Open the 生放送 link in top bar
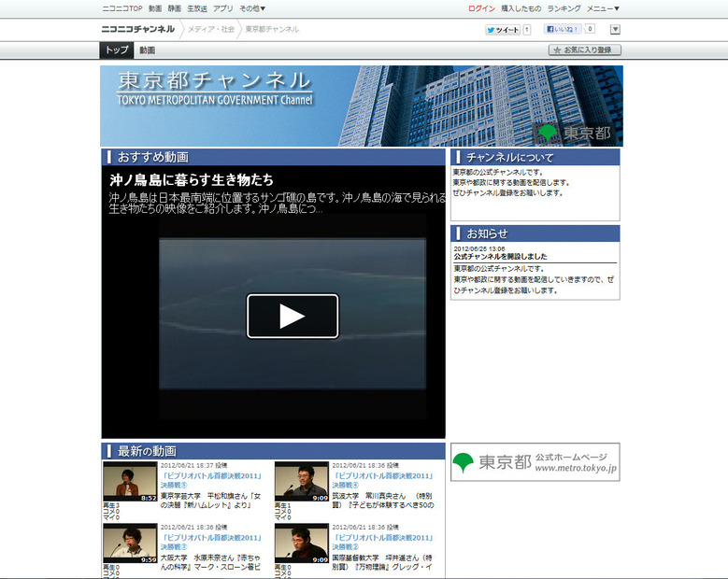The image size is (728, 579). [x=196, y=7]
